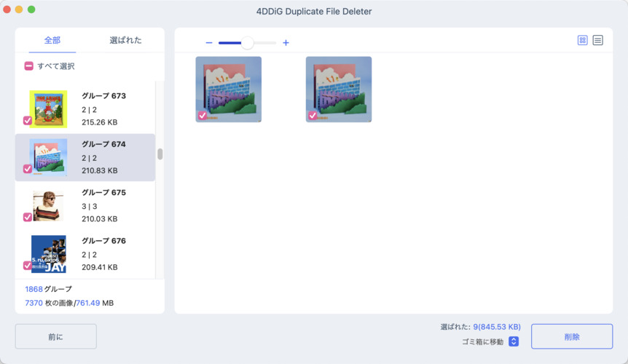Click the 210.03 KB size text
The height and width of the screenshot is (364, 628).
[x=100, y=219]
